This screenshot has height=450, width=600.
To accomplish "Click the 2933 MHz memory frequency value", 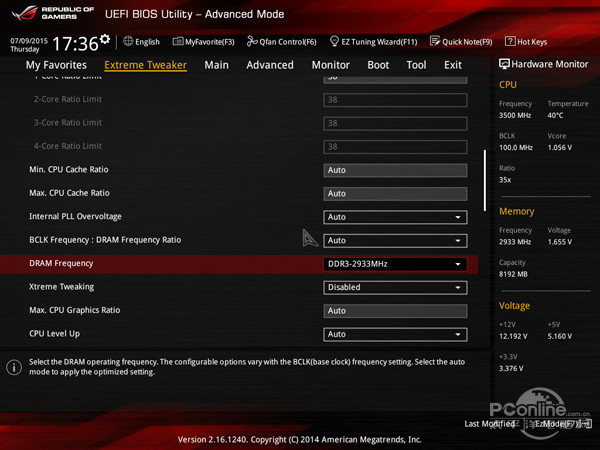I will 515,242.
